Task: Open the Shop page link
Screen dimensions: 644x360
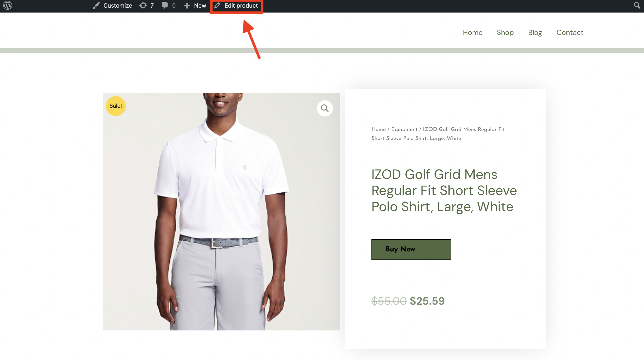Action: tap(505, 32)
